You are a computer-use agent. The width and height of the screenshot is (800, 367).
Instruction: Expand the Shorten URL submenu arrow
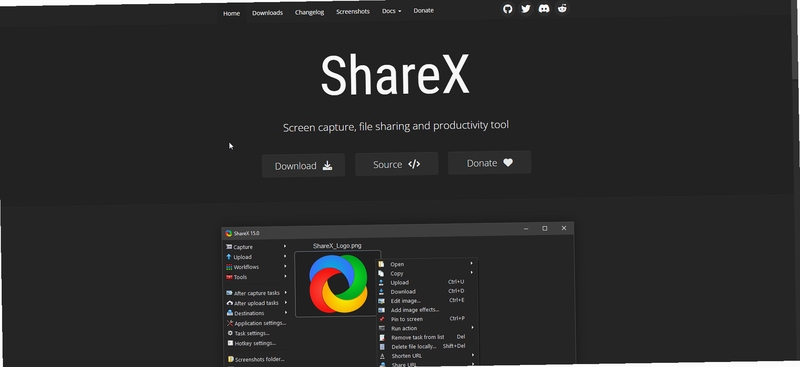coord(473,355)
